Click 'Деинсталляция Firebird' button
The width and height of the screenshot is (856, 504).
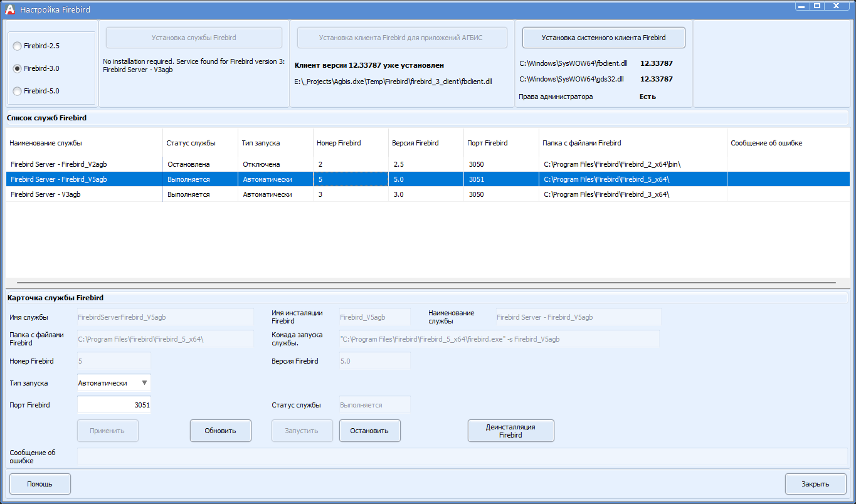click(x=510, y=431)
